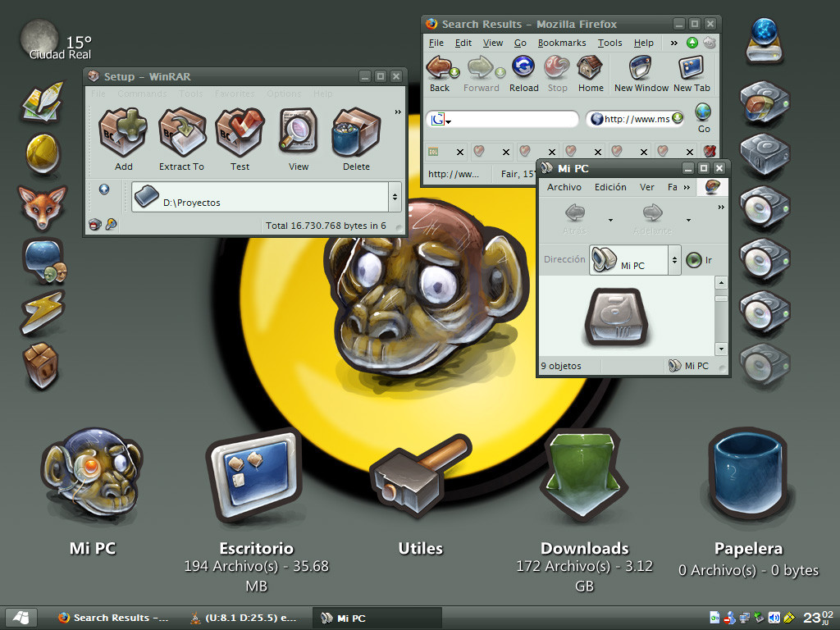Go up one folder level in WinRAR
The width and height of the screenshot is (840, 630).
[104, 189]
